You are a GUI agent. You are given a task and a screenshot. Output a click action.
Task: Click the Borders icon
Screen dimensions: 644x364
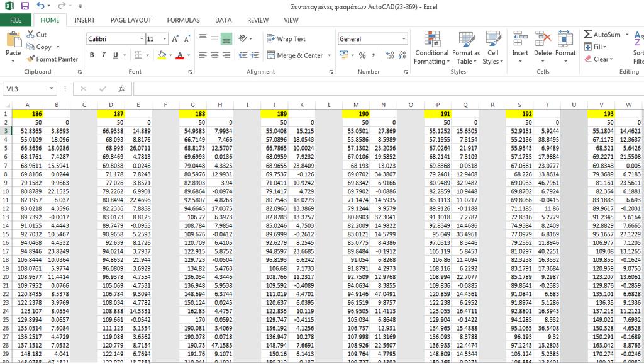coord(138,55)
